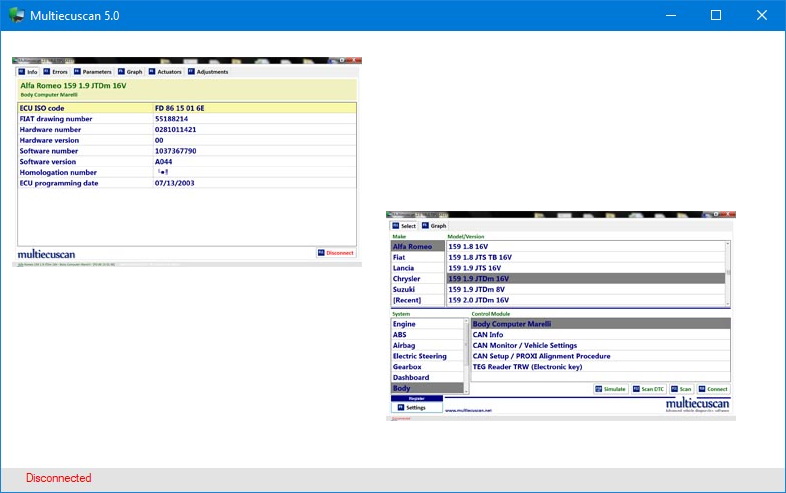This screenshot has height=493, width=786.
Task: Open the Parameters tab
Action: [96, 72]
